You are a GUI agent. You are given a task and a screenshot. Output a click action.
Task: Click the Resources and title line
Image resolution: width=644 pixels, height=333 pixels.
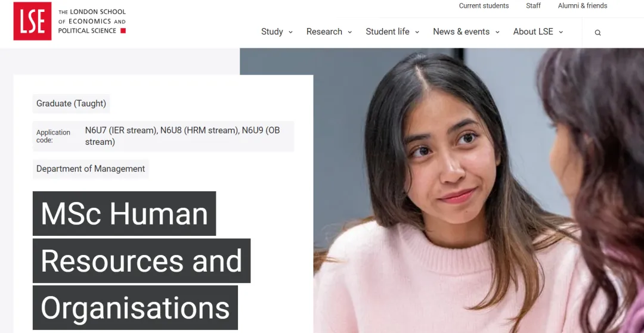pos(142,261)
